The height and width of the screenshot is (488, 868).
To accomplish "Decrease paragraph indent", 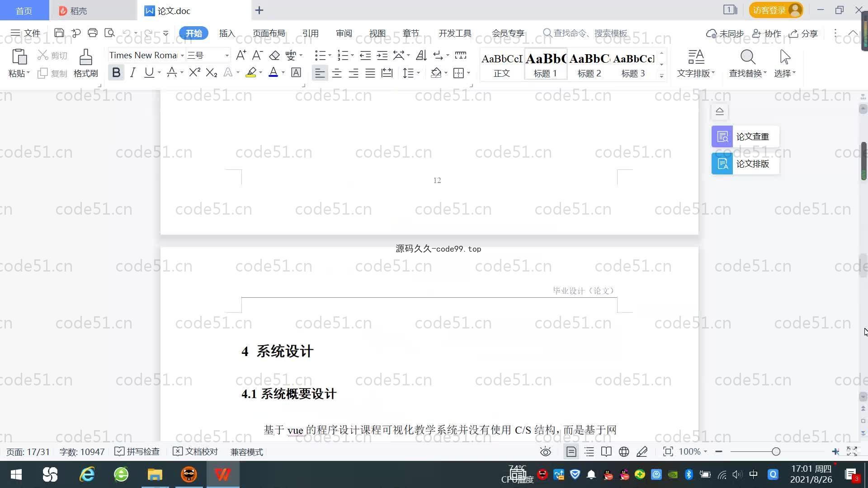I will pos(365,55).
